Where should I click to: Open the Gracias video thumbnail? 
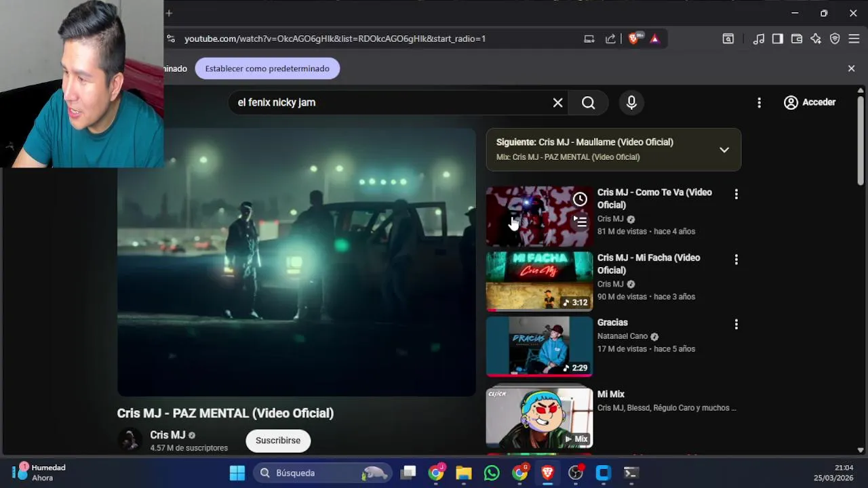[539, 346]
